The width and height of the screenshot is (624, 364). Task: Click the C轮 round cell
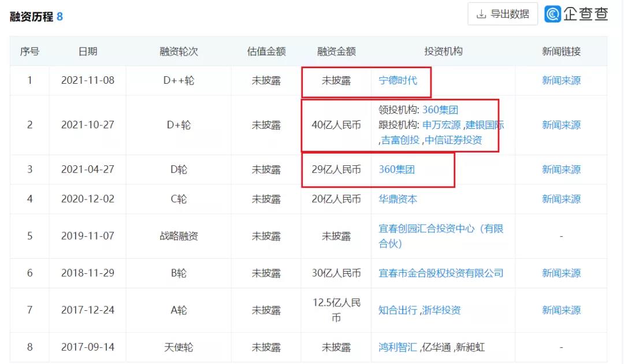pos(179,199)
